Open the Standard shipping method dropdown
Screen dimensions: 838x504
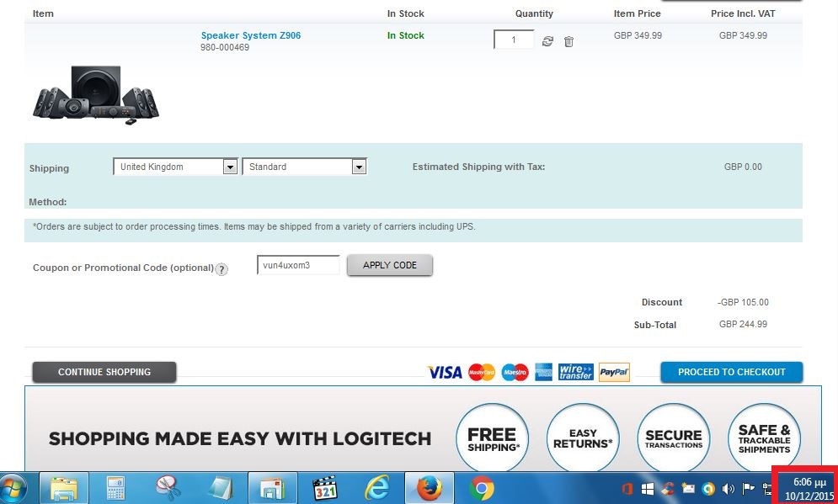304,167
